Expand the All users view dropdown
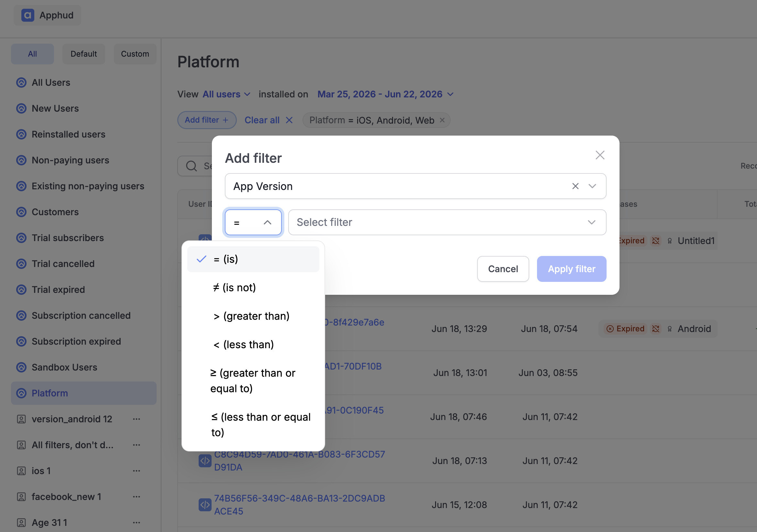The image size is (757, 532). [x=226, y=94]
